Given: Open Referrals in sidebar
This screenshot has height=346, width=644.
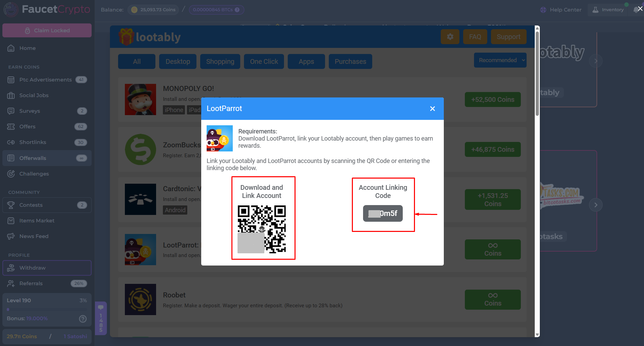Looking at the screenshot, I should click(47, 284).
